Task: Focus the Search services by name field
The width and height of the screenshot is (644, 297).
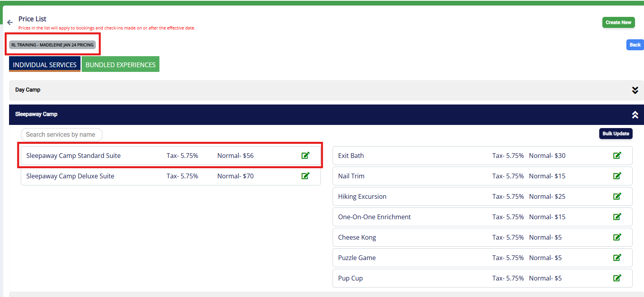Action: pos(62,135)
